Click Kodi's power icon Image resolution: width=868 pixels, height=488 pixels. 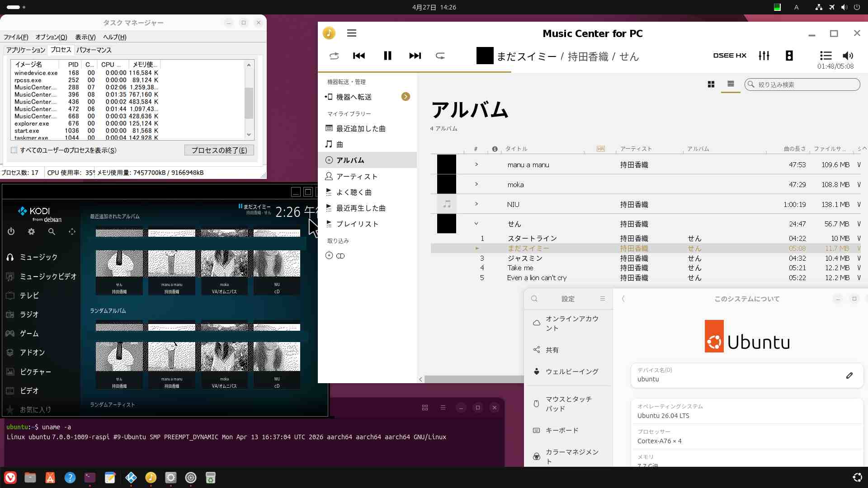(11, 231)
